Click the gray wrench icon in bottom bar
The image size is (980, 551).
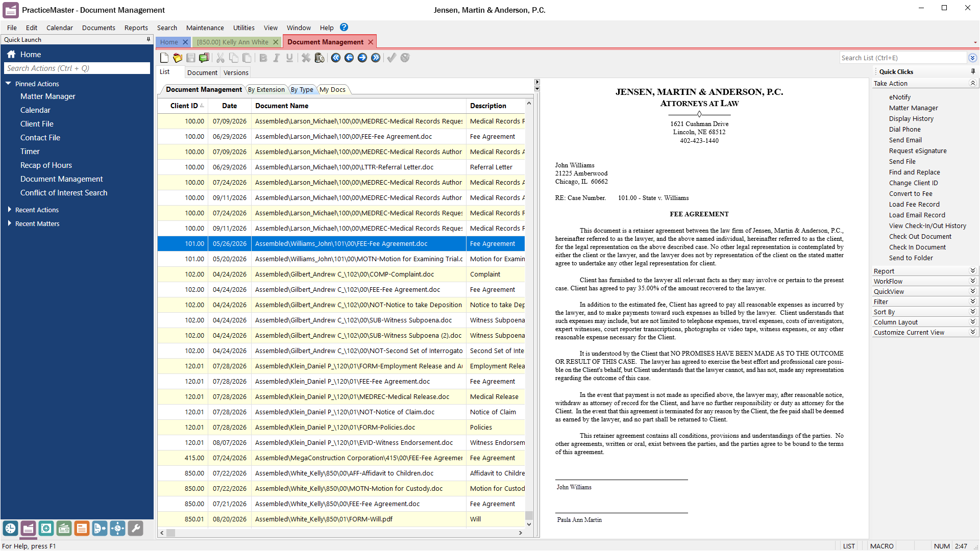pyautogui.click(x=135, y=529)
